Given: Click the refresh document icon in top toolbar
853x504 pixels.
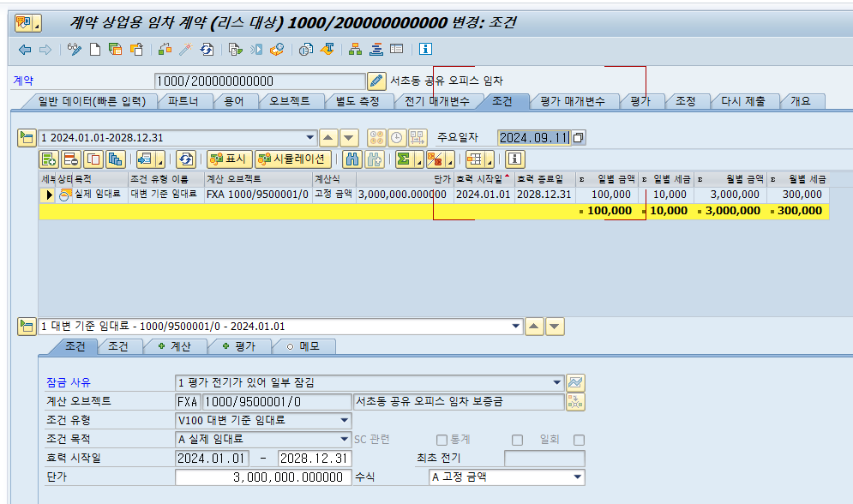Looking at the screenshot, I should tap(207, 50).
